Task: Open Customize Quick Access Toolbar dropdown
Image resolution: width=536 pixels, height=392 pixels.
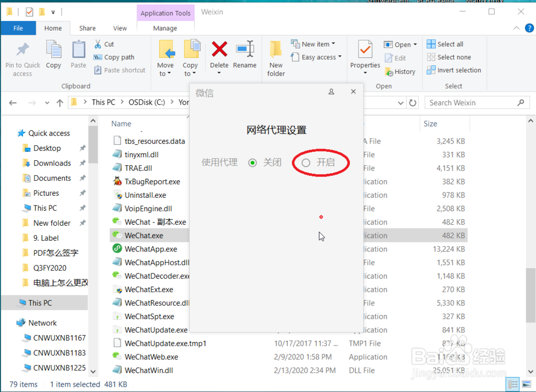Action: pyautogui.click(x=53, y=13)
